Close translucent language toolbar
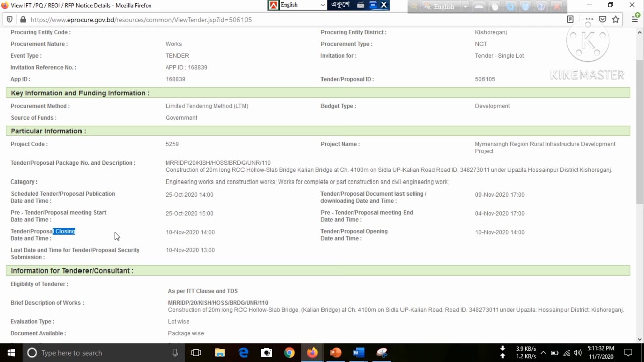This screenshot has height=362, width=644. (x=557, y=7)
